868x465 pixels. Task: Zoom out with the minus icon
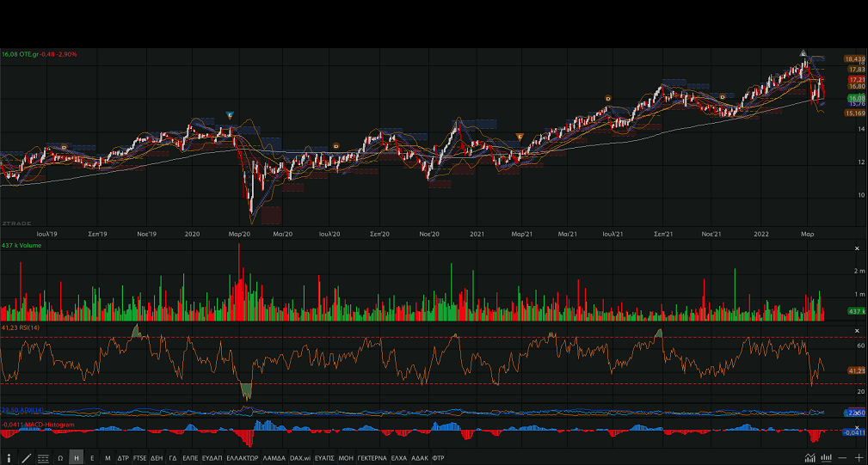tap(844, 458)
